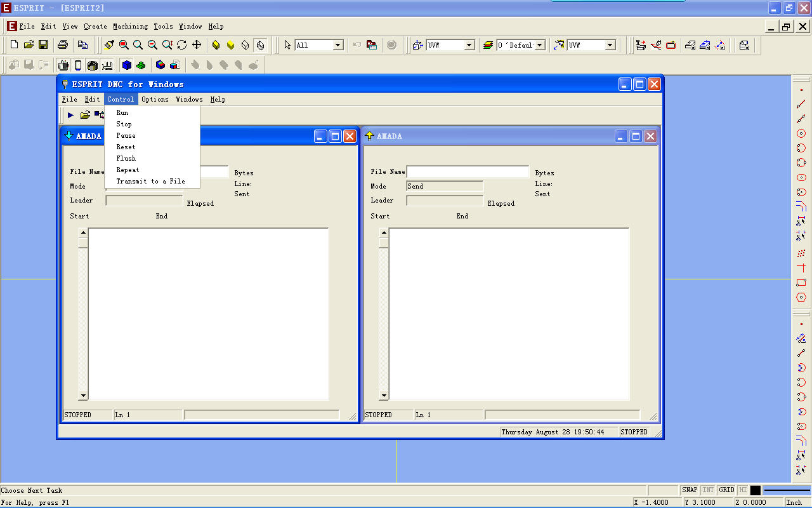Click the hexagon polygon tool in right sidebar
Viewport: 812px width, 508px height.
[x=801, y=297]
